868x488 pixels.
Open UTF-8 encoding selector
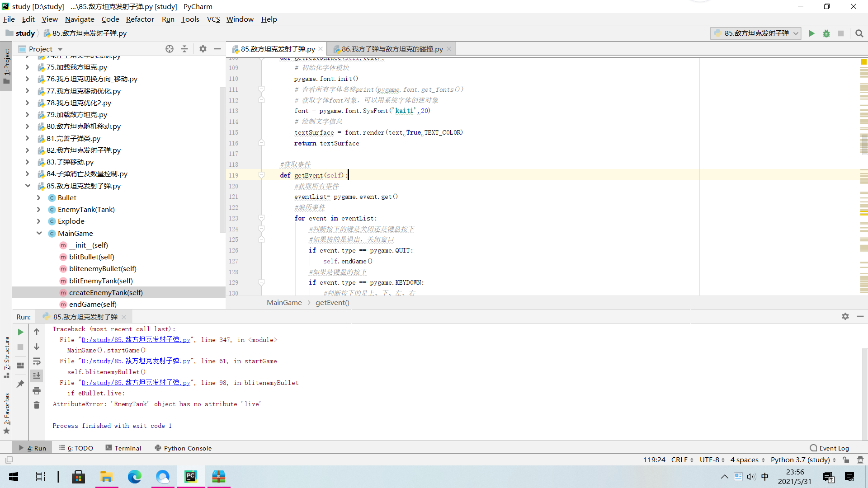(x=712, y=460)
